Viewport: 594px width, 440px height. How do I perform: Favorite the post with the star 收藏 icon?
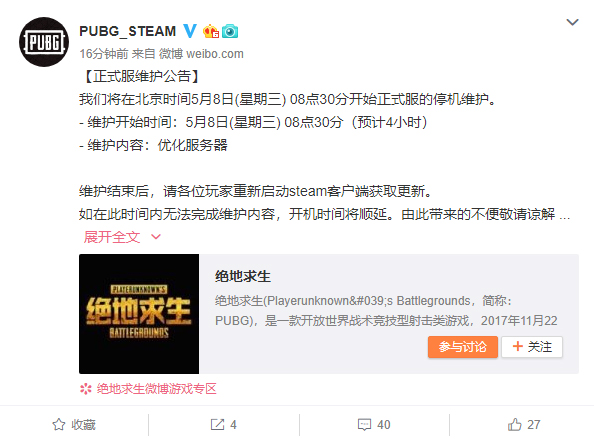[x=59, y=424]
